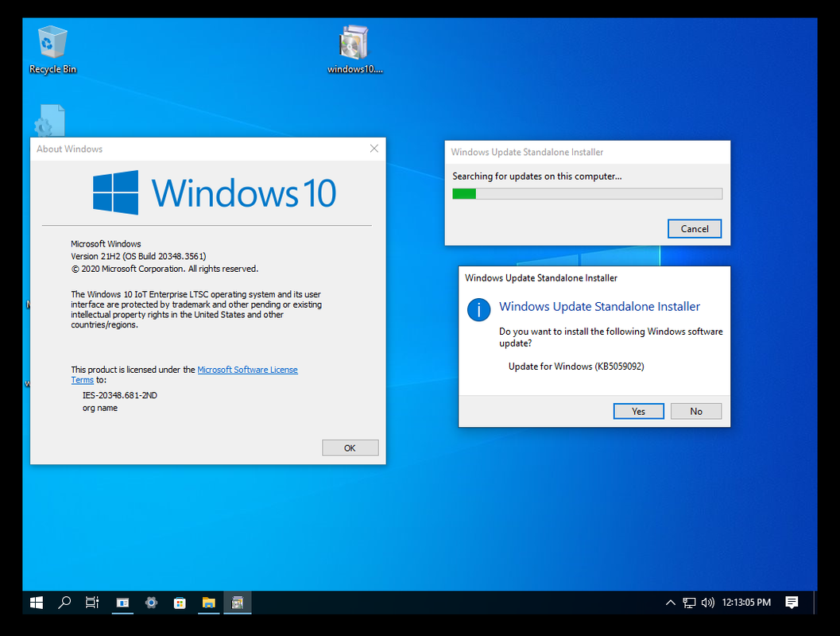The height and width of the screenshot is (636, 840).
Task: Click the 2020 Microsoft Corporation copyright text
Action: click(165, 269)
